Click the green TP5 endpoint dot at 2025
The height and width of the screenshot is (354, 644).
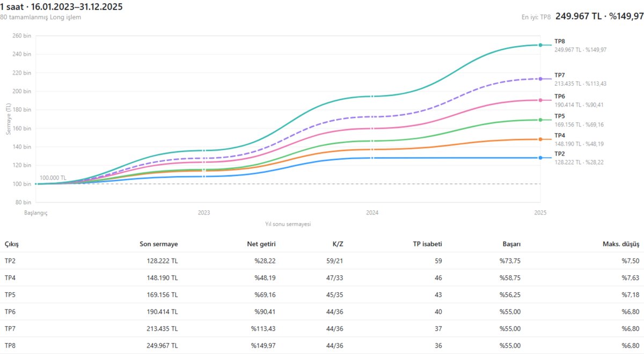tap(540, 120)
